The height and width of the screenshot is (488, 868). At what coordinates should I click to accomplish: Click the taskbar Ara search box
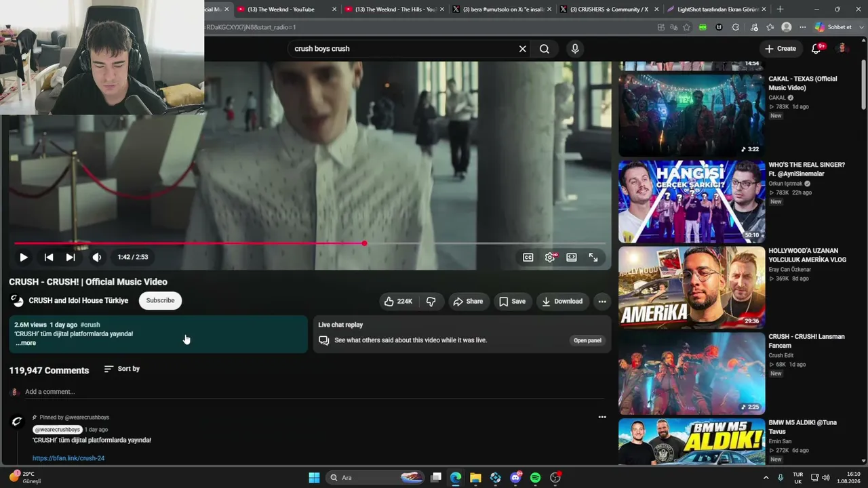coord(376,478)
